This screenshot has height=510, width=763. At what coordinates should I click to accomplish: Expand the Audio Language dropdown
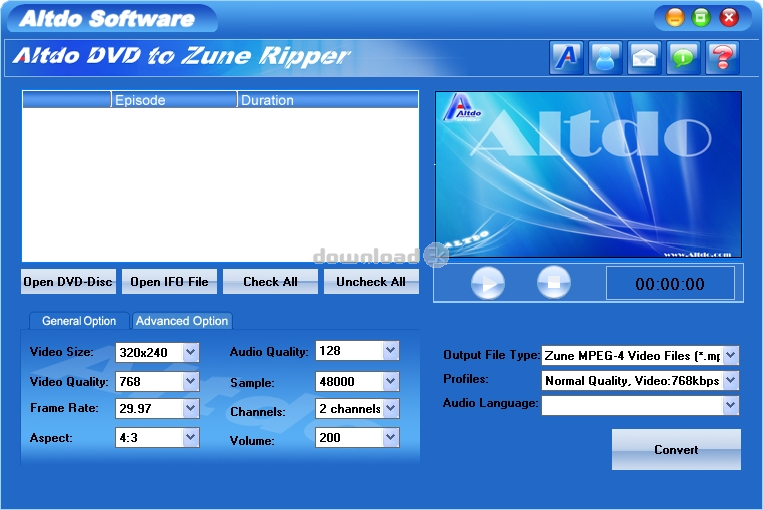coord(730,405)
